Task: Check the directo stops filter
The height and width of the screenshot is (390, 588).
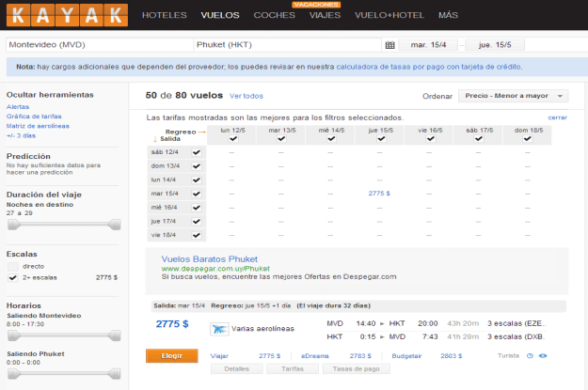Action: click(13, 267)
